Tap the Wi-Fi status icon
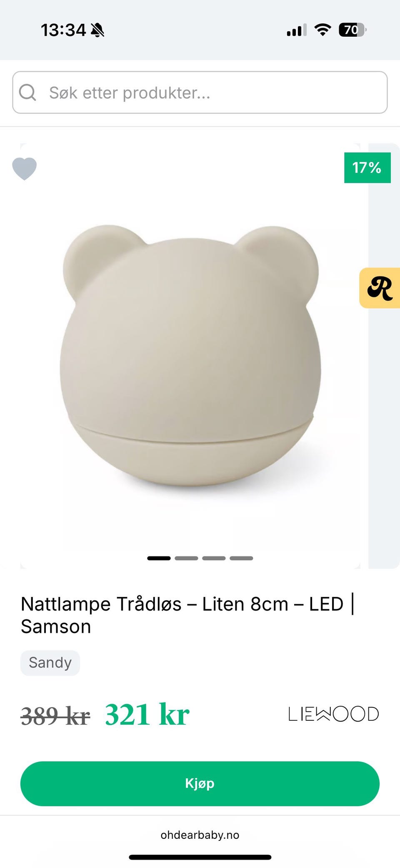Image resolution: width=400 pixels, height=868 pixels. [x=322, y=30]
